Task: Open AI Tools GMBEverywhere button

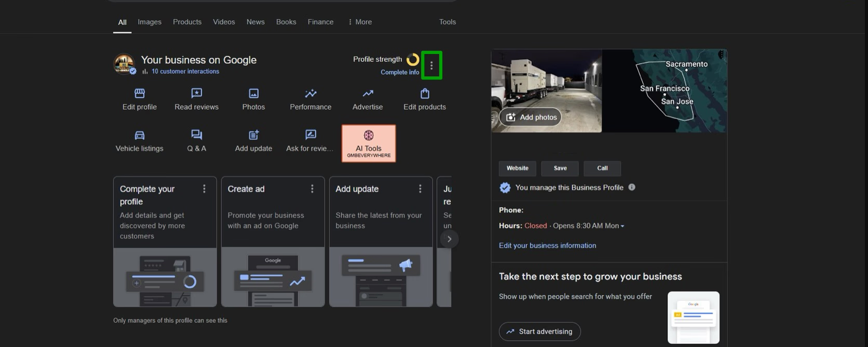Action: [368, 143]
